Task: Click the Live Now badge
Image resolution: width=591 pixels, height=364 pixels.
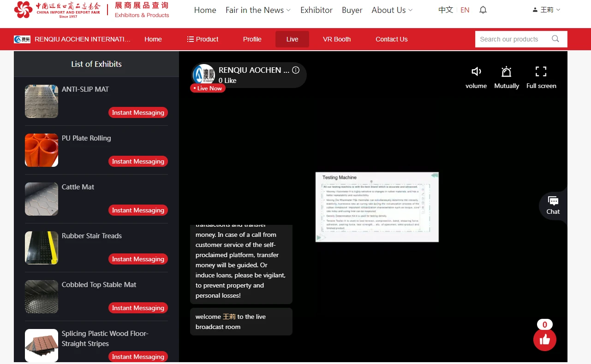Action: (208, 88)
